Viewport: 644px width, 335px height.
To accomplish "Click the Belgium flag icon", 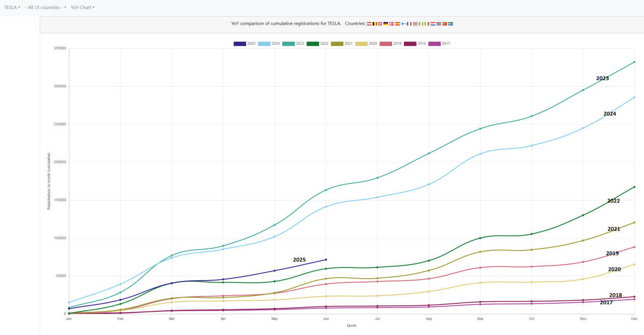I will (x=375, y=24).
